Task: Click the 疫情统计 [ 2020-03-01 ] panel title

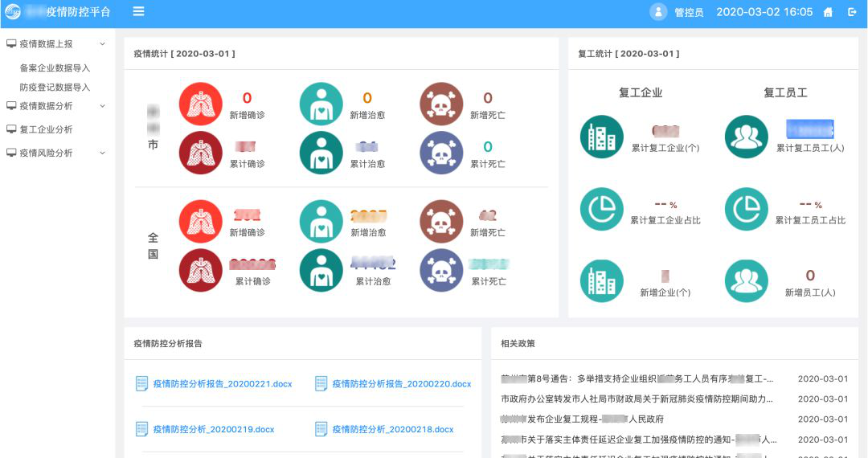Action: coord(184,54)
